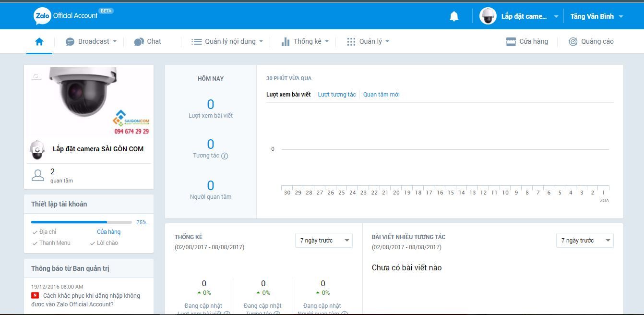The width and height of the screenshot is (644, 315).
Task: Open the Zalo login troubleshooting announcement
Action: coord(85,300)
